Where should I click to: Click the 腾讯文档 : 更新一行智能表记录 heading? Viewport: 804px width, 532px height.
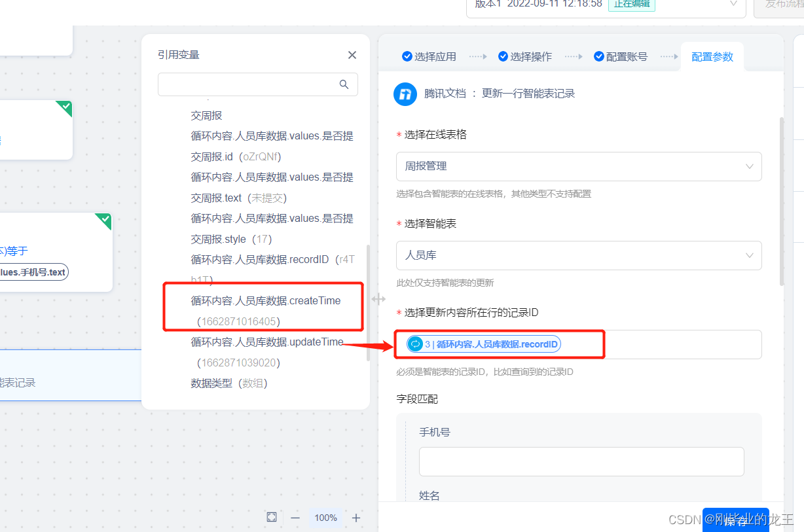pyautogui.click(x=500, y=94)
